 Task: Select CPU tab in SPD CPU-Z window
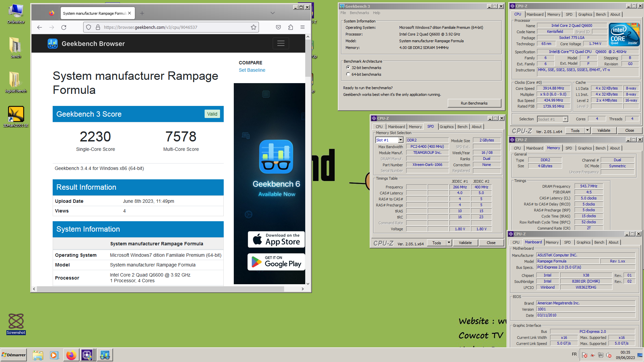tap(379, 127)
